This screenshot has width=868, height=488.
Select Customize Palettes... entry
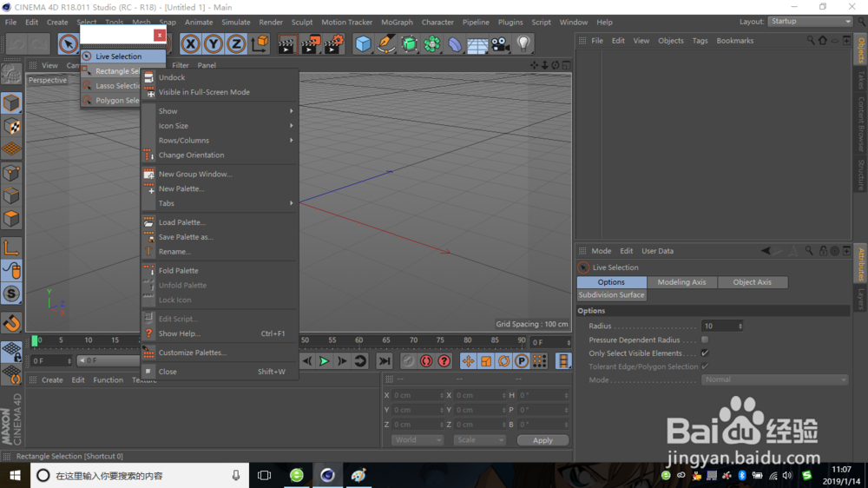tap(220, 353)
